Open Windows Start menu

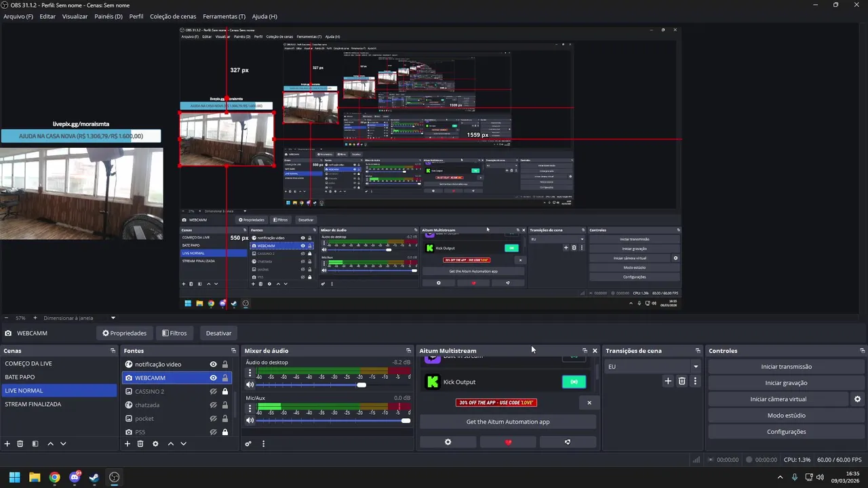coord(14,477)
